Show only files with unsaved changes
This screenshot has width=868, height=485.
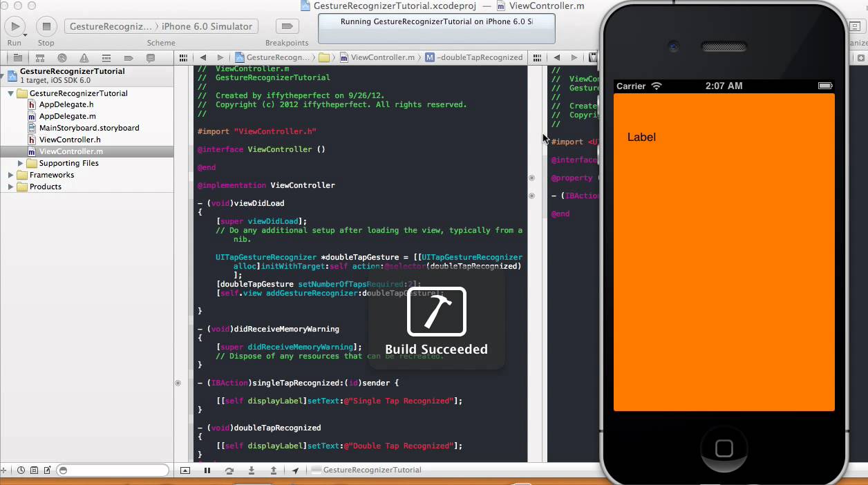click(x=48, y=470)
